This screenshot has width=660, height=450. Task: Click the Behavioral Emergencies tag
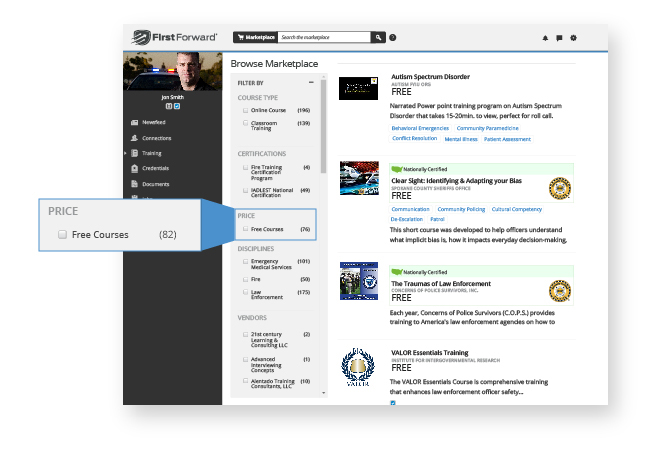coord(420,128)
